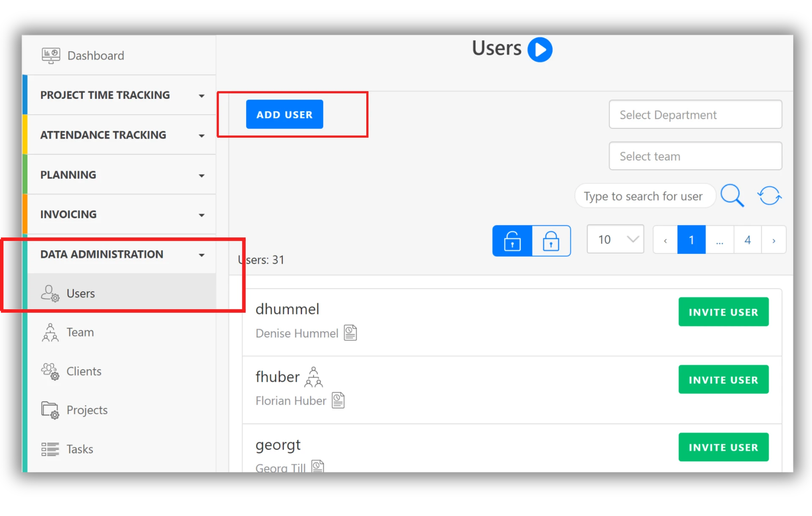Screen dimensions: 812x516
Task: Click the magnifier search icon
Action: [x=732, y=196]
